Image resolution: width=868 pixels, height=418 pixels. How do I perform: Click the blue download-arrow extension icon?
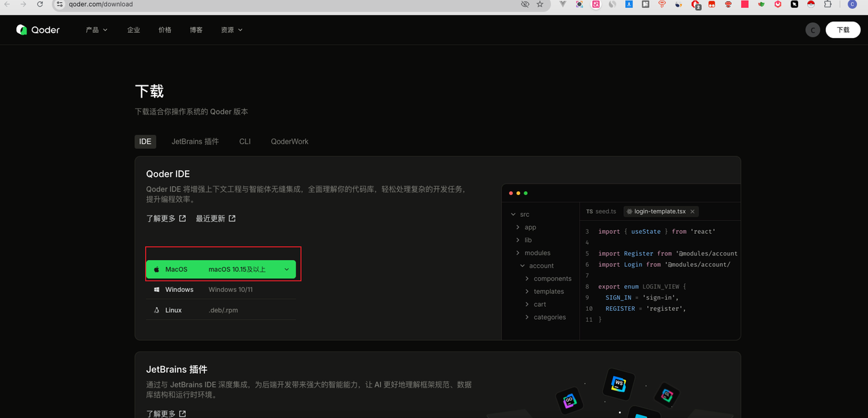click(x=629, y=4)
